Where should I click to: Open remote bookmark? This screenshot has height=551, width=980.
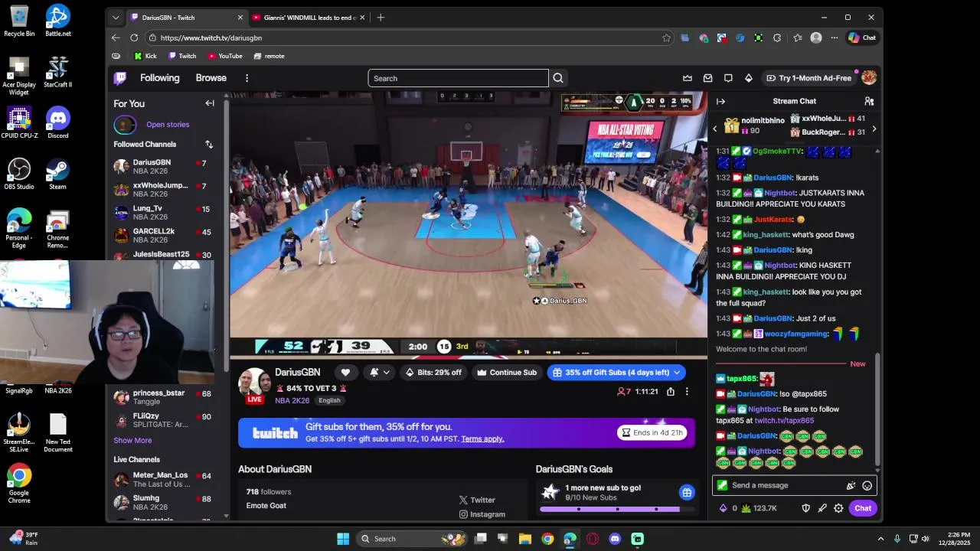pos(269,56)
